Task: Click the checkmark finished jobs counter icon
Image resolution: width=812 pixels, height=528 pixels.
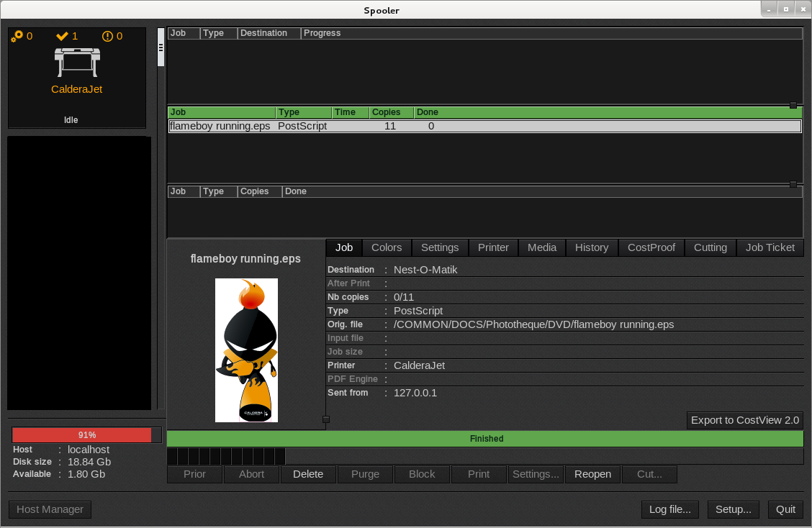Action: coord(62,36)
